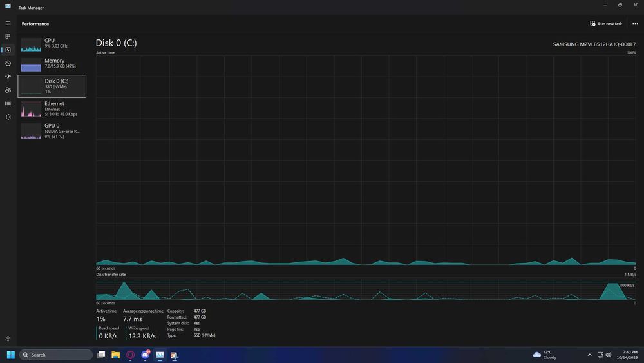The width and height of the screenshot is (644, 363).
Task: Select the Performance page icon
Action: tap(8, 50)
